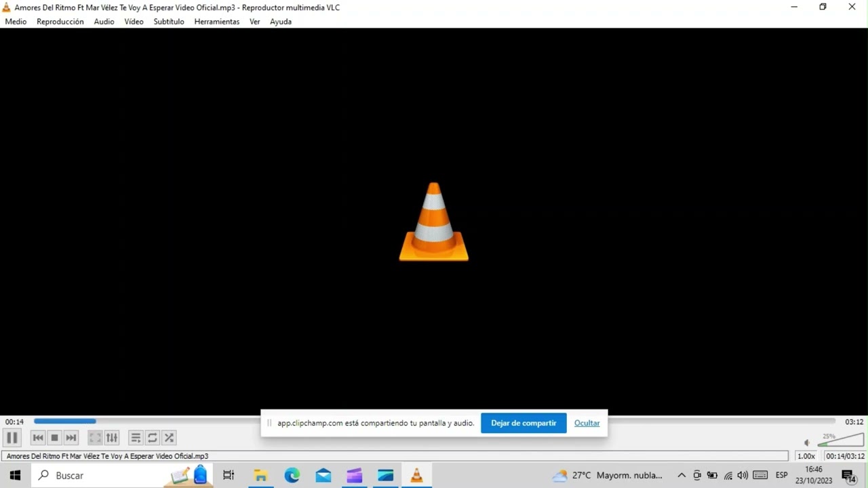Click the Meet Now tray icon

[697, 475]
